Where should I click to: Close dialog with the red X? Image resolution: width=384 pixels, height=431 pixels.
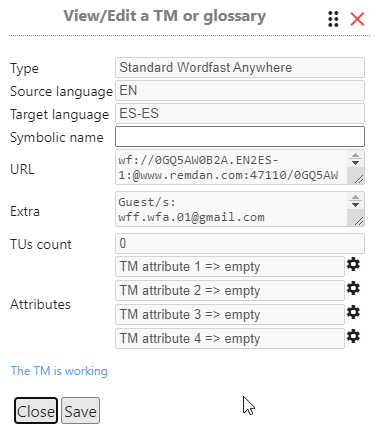tap(357, 19)
